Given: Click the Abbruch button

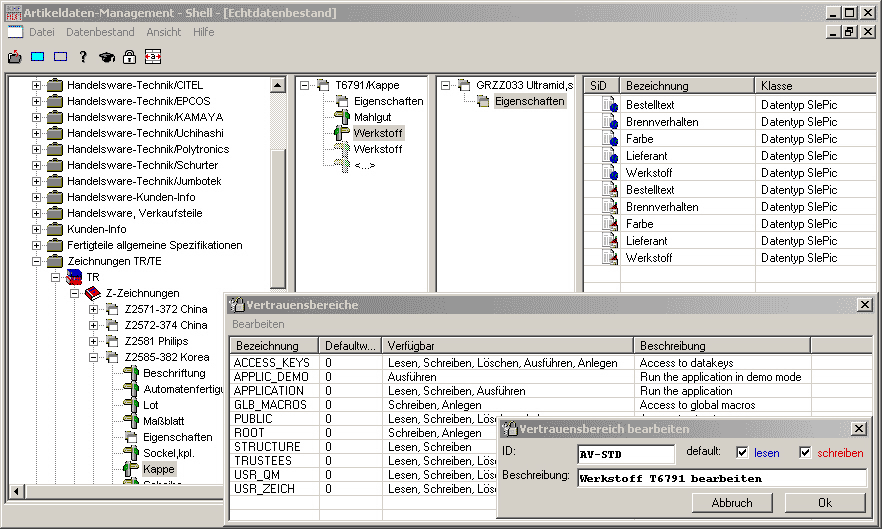Looking at the screenshot, I should click(732, 503).
